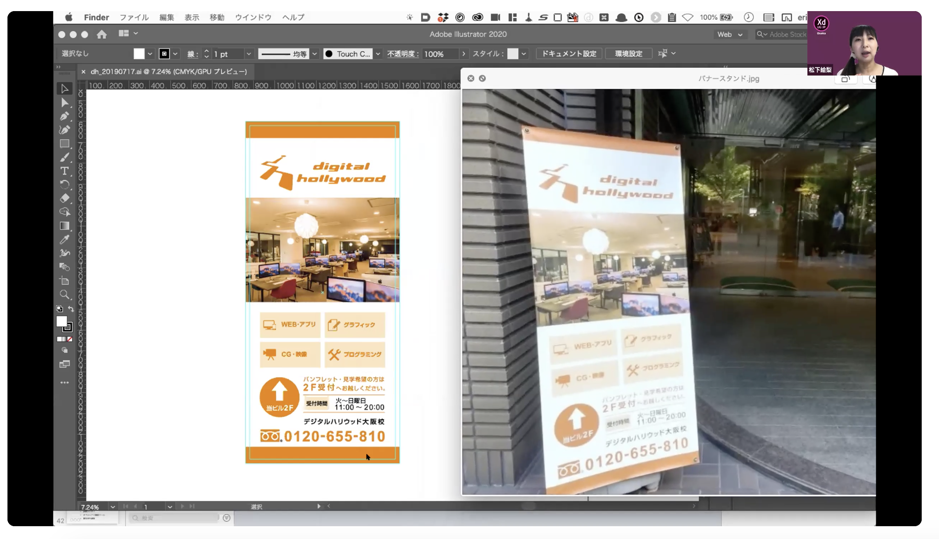Screen dimensions: 939x539
Task: Close the dh_20190717.ai tab
Action: [83, 72]
